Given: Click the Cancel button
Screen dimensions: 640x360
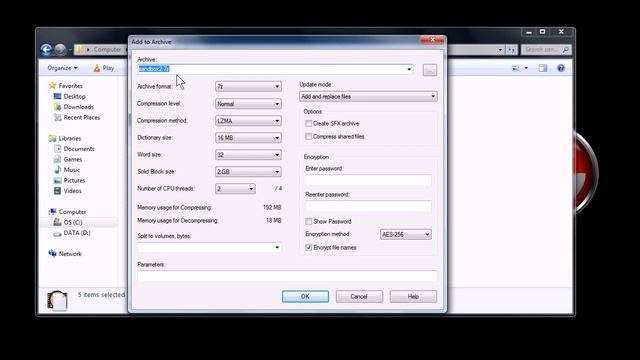Looking at the screenshot, I should pos(359,296).
